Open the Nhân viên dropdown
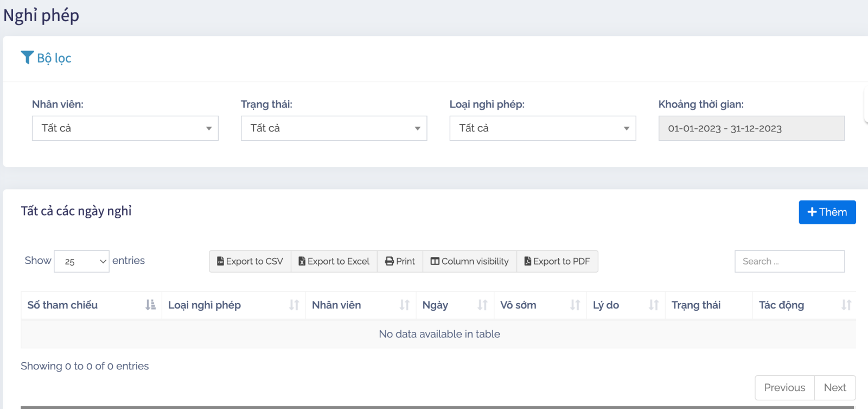This screenshot has height=409, width=868. pos(125,128)
